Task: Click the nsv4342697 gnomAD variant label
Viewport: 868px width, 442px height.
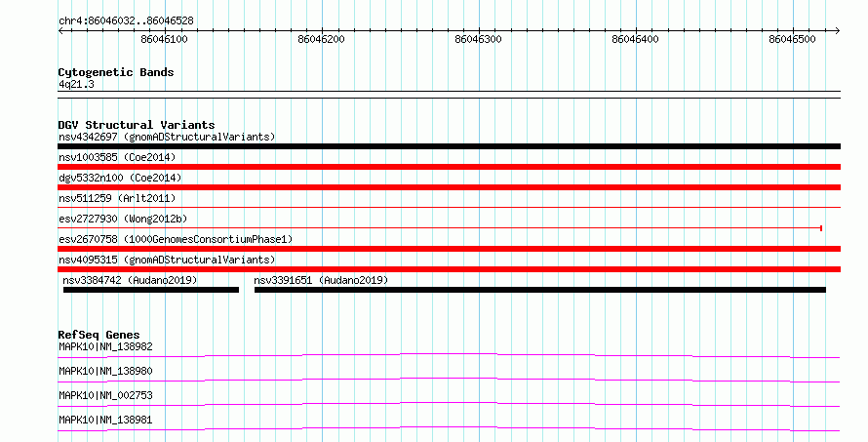Action: (167, 137)
